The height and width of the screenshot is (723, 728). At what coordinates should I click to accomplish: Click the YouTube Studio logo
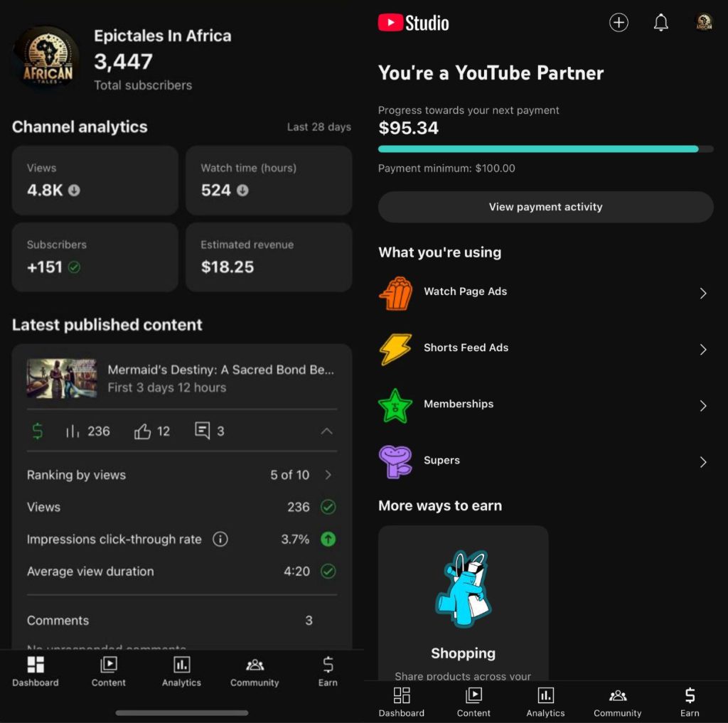413,23
